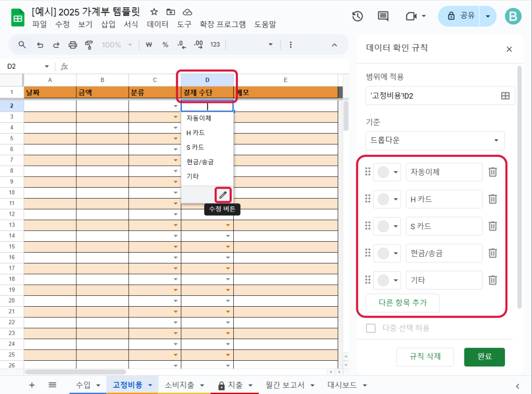The image size is (532, 394).
Task: Open version history clock icon
Action: pyautogui.click(x=357, y=16)
